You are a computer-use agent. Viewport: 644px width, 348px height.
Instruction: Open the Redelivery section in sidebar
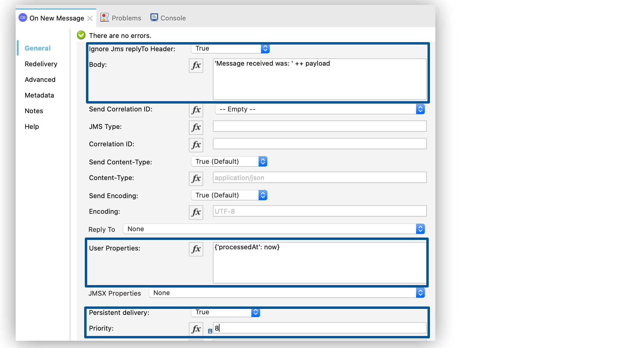pos(41,64)
